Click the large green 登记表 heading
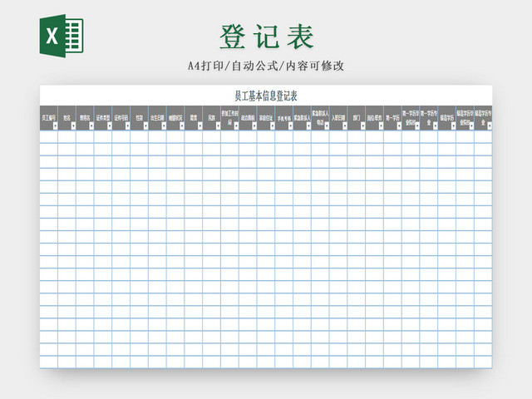Image resolution: width=532 pixels, height=399 pixels. 267,37
